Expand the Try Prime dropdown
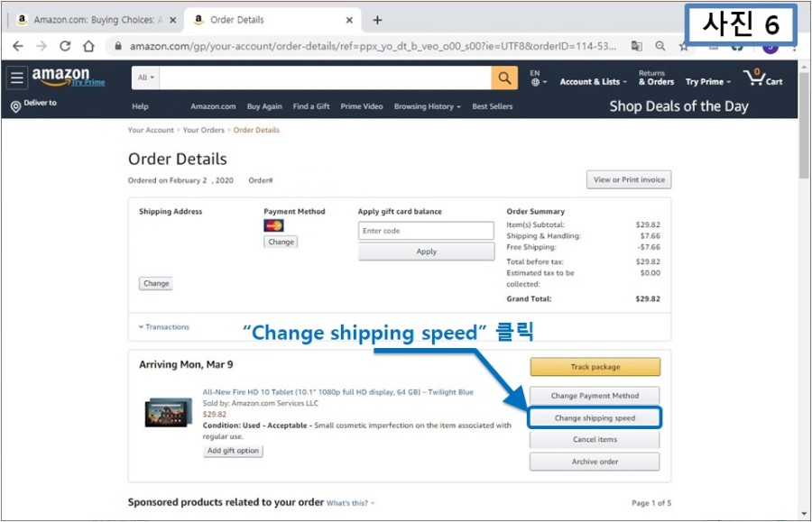 pos(708,82)
